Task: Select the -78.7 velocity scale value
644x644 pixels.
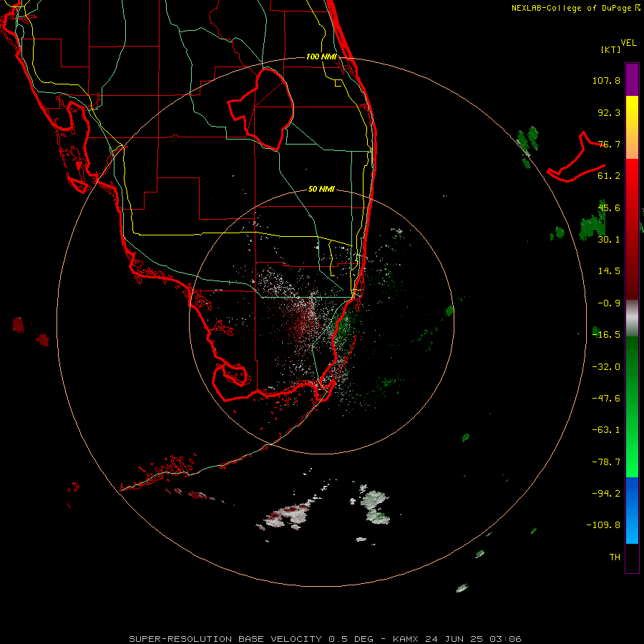Action: pos(606,462)
